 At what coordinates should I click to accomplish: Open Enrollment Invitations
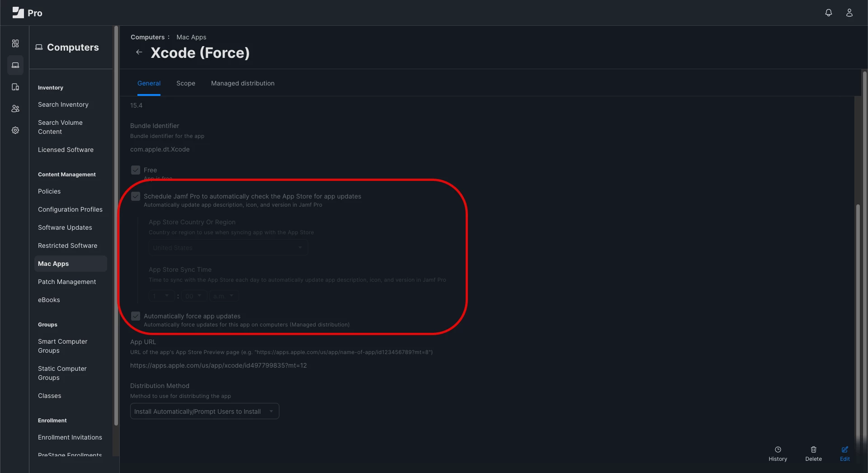pyautogui.click(x=70, y=437)
